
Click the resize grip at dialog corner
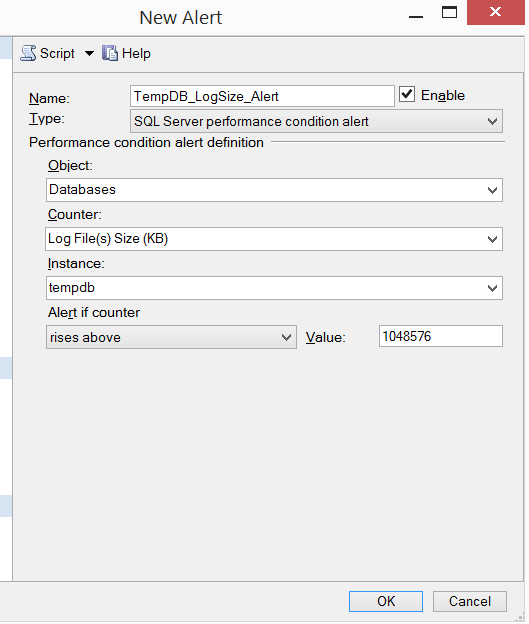pos(521,617)
